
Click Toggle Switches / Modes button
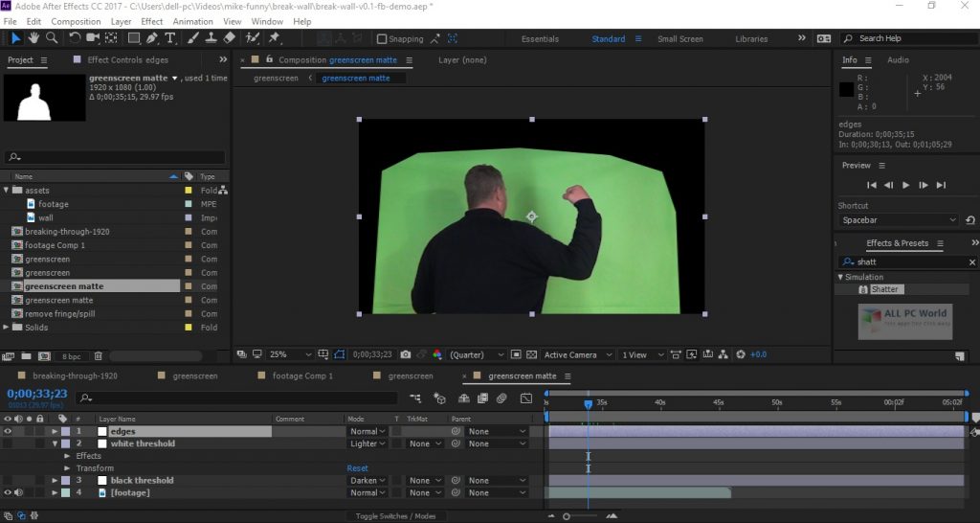[x=396, y=516]
